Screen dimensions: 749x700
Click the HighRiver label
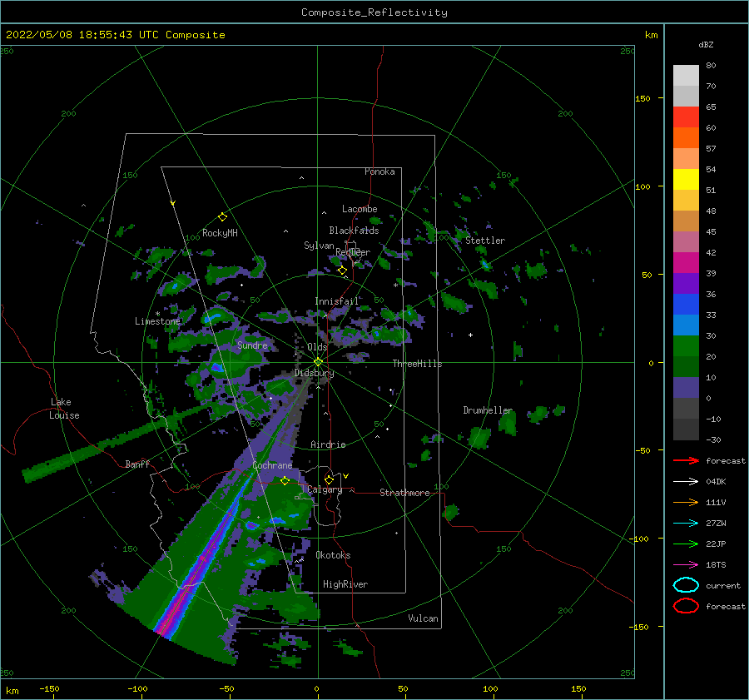pos(345,584)
